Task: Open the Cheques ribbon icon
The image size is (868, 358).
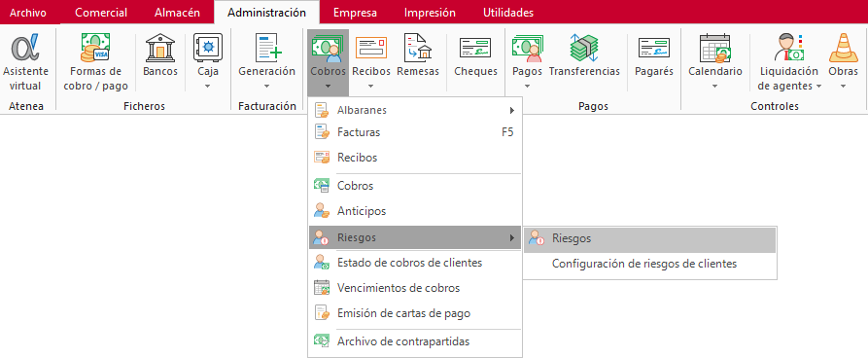Action: 475,48
